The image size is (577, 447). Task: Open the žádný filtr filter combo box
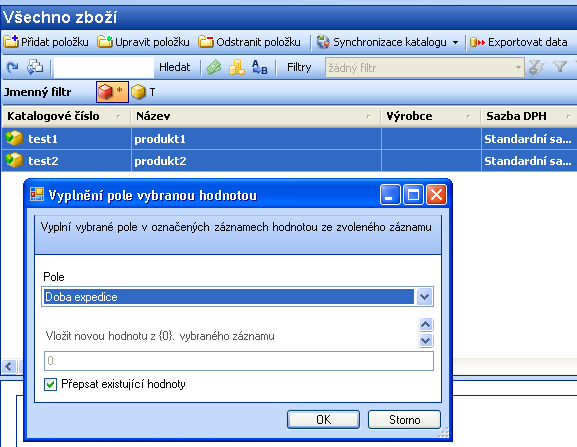(425, 67)
